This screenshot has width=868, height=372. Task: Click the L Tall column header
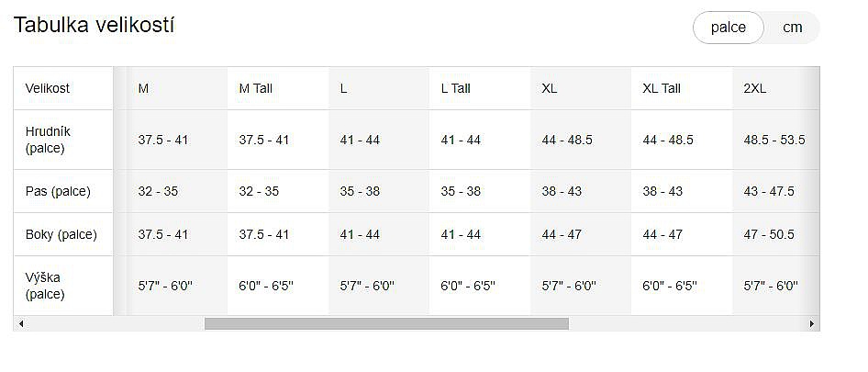[x=456, y=89]
